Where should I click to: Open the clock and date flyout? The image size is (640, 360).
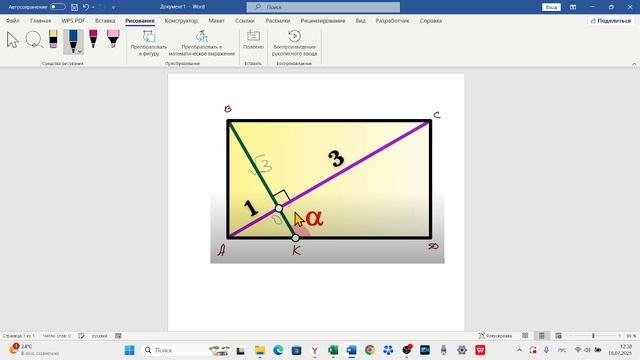pos(621,350)
